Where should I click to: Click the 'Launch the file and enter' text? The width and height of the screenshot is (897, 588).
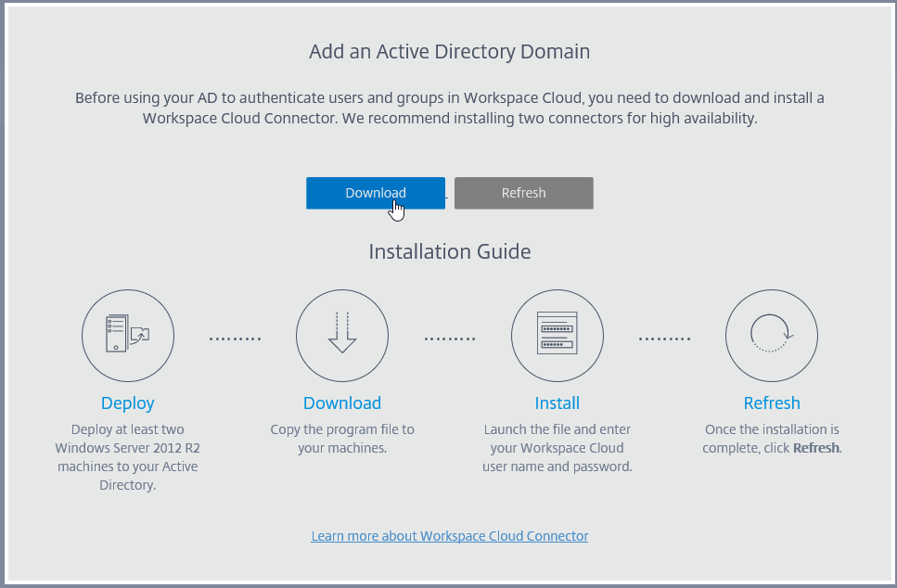click(557, 448)
